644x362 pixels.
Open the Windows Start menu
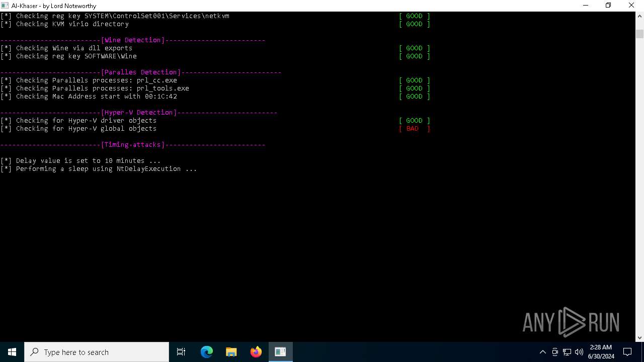12,352
